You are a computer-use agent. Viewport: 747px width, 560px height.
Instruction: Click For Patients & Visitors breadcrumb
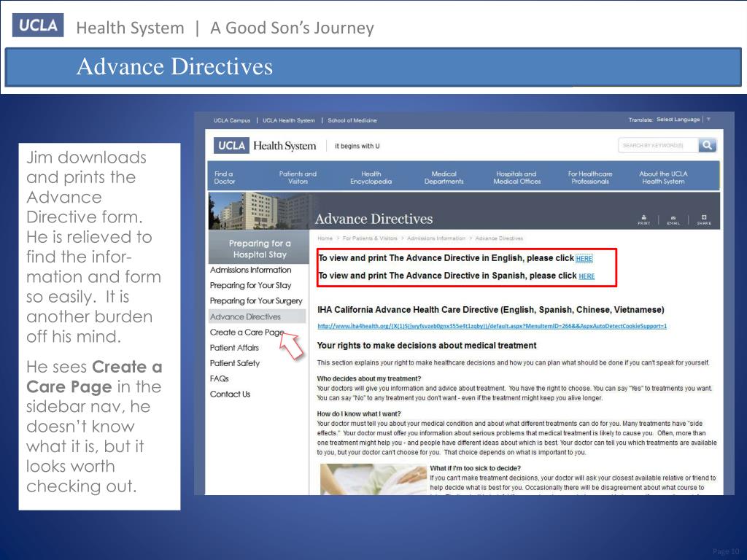coord(370,238)
